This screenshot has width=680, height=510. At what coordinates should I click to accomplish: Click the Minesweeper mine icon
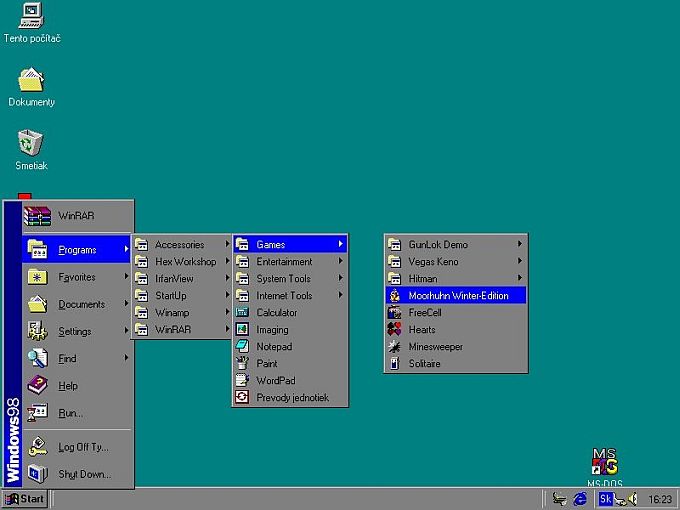[394, 347]
